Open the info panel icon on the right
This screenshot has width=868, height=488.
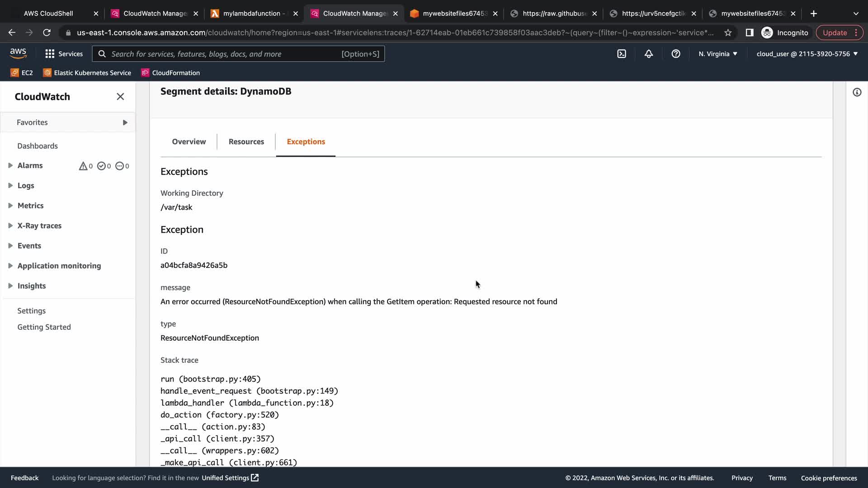tap(857, 93)
